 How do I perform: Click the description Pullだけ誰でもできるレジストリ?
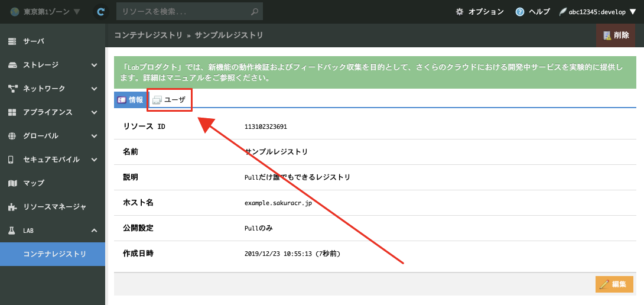[297, 177]
